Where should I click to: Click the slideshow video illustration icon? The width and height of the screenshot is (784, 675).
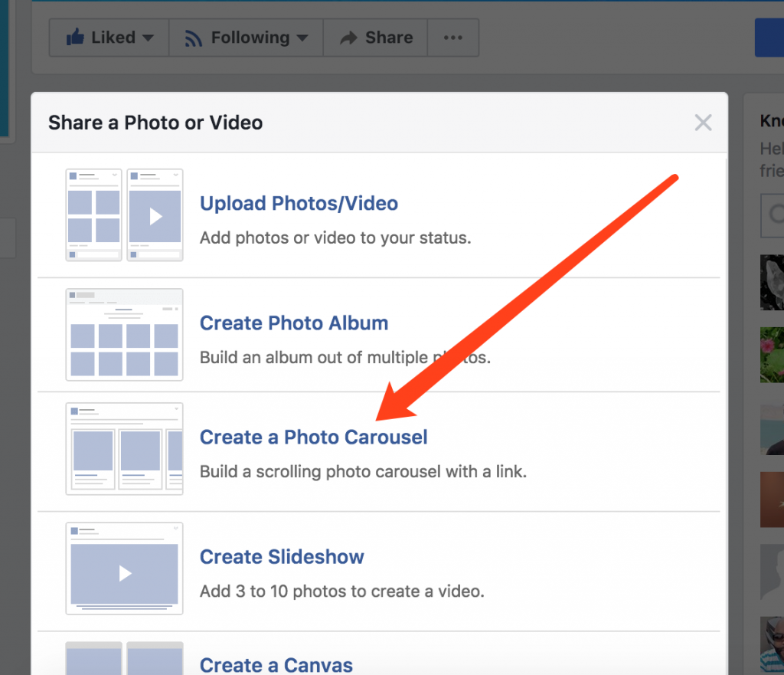click(x=125, y=569)
